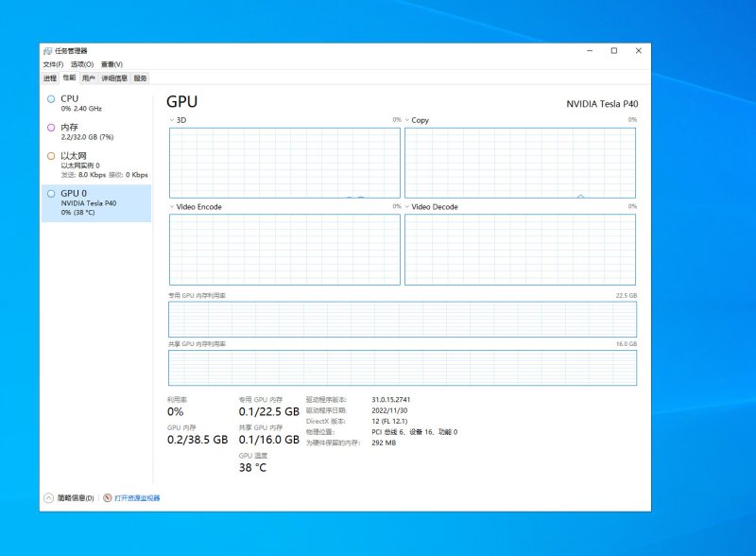Screen dimensions: 756x556
Task: Select the 以太网 Ethernet entry in sidebar
Action: pos(96,165)
